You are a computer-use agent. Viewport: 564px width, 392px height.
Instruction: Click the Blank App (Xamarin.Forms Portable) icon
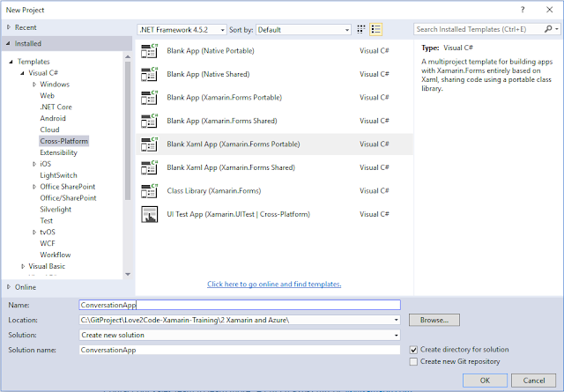[x=149, y=98]
